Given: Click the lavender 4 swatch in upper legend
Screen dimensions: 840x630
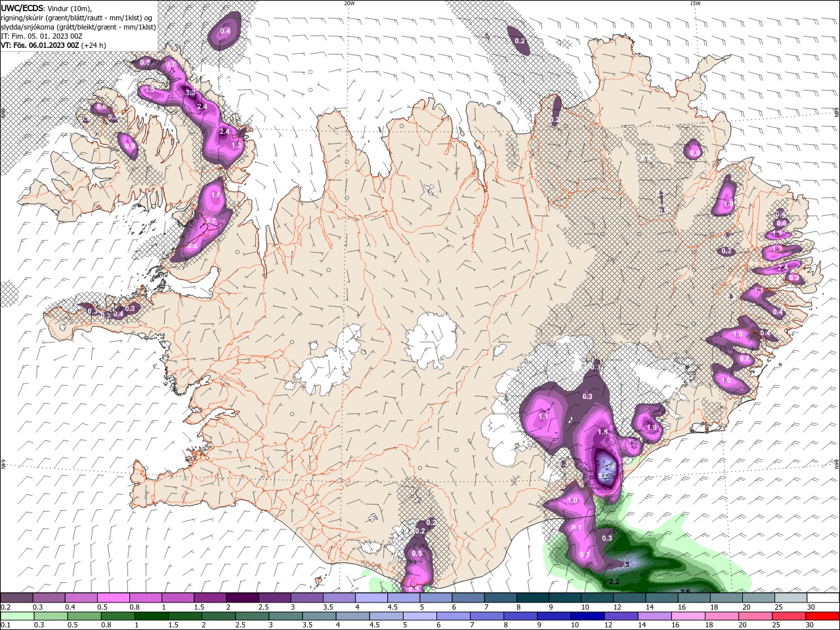Looking at the screenshot, I should tap(371, 598).
